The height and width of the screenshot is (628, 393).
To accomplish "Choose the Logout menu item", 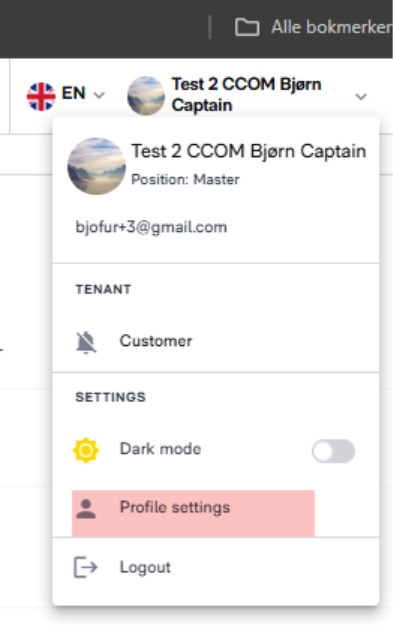I will pyautogui.click(x=216, y=568).
